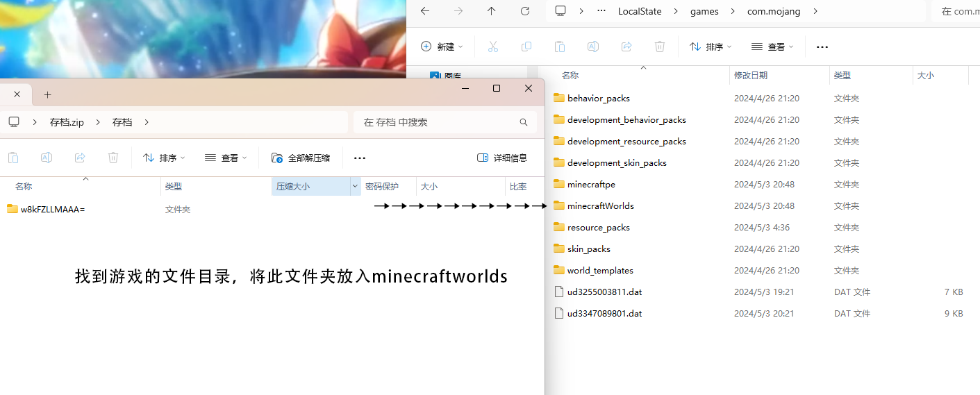
Task: Select 存档 in the zip window breadcrumb
Action: [x=122, y=122]
